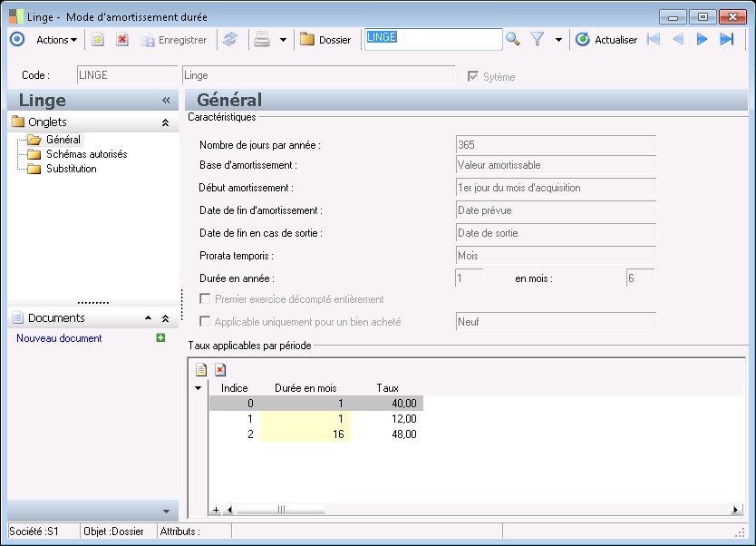Screen dimensions: 756x546
Task: Enable Applicable uniquement pour un bien acheté
Action: pyautogui.click(x=206, y=322)
